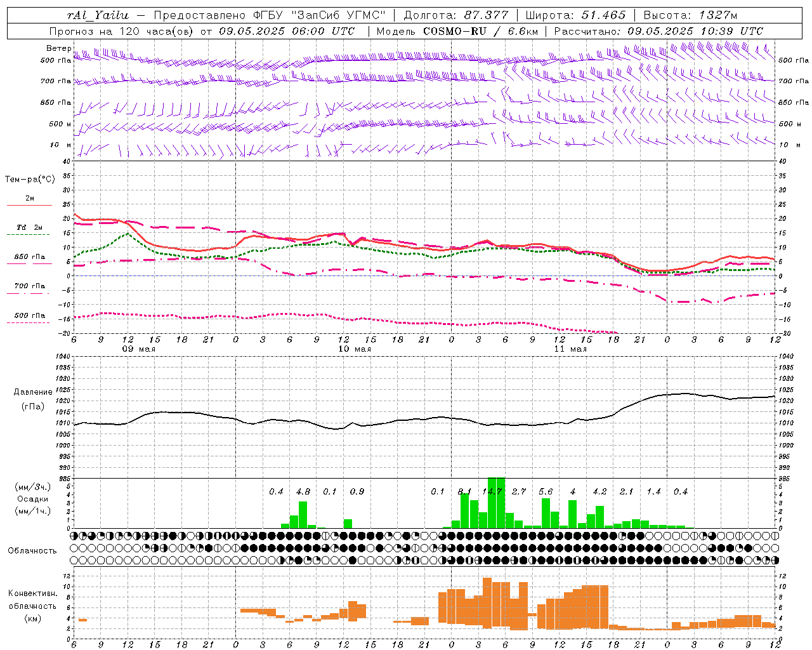Click the 5.6 precipitation value

[546, 492]
